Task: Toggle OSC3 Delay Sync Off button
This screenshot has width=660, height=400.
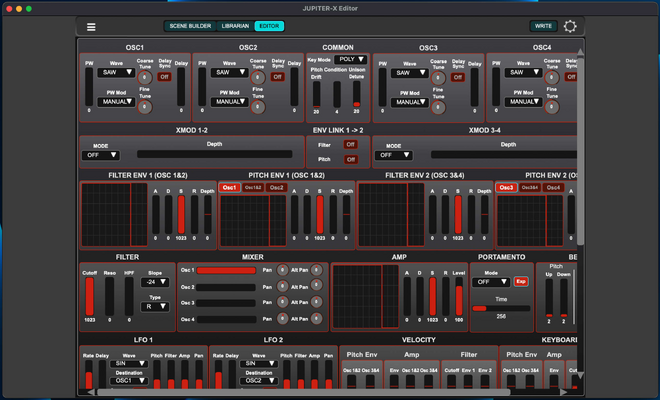Action: (x=458, y=77)
